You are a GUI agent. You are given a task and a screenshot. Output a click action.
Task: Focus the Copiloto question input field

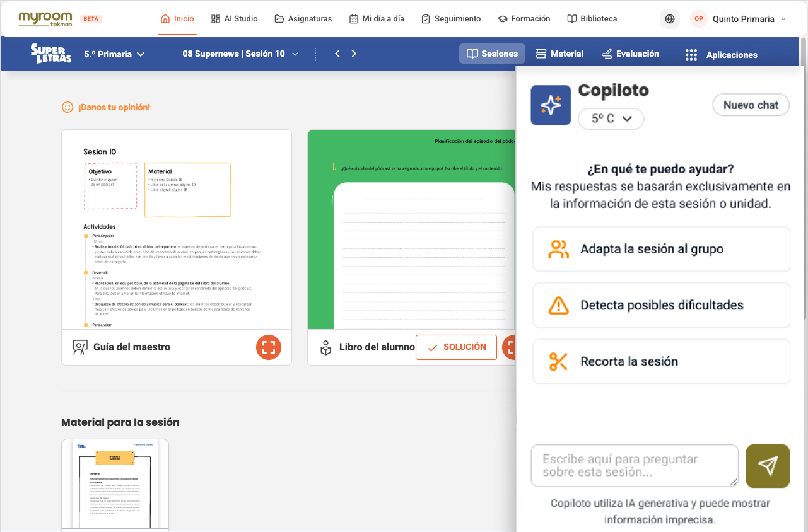pyautogui.click(x=635, y=466)
